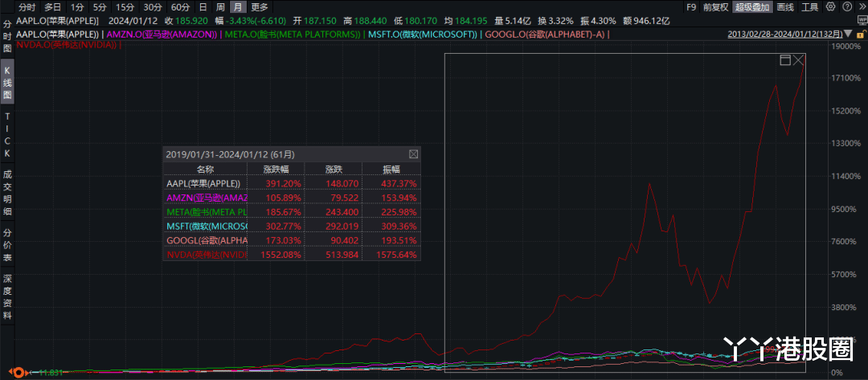This screenshot has width=868, height=380.
Task: Click the 名称 column header
Action: [x=205, y=170]
